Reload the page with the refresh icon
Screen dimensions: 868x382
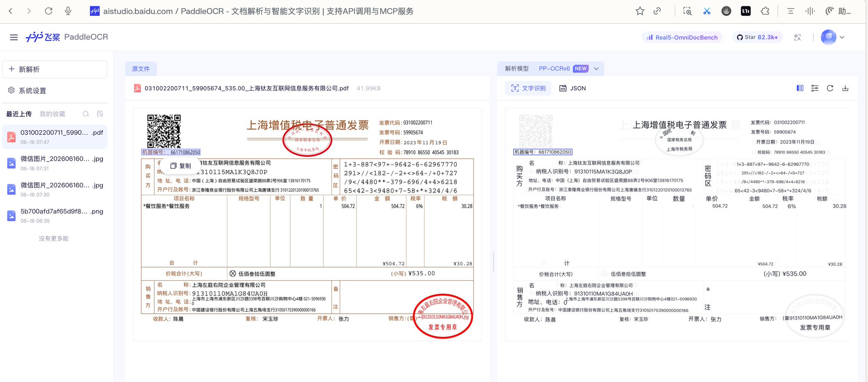tap(48, 11)
